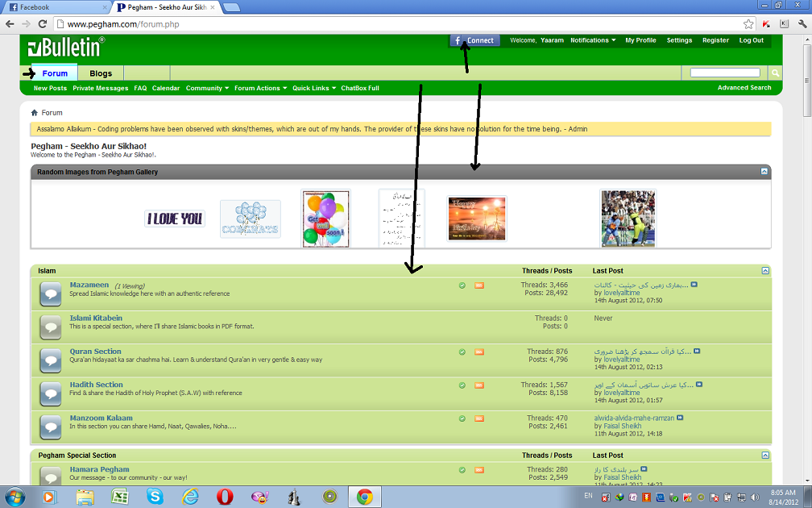Screen dimensions: 812x508
Task: Click go-to-last-post icon in Manzoom Kalaam row
Action: point(680,418)
